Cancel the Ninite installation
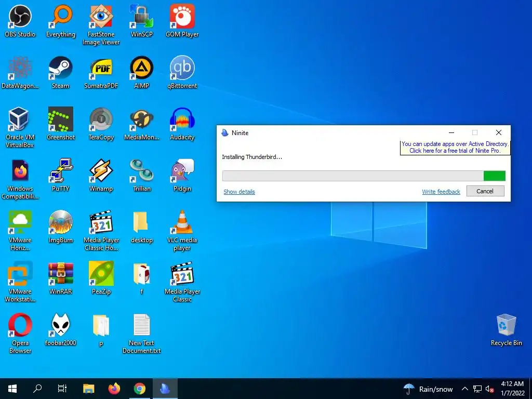Image resolution: width=532 pixels, height=399 pixels. [485, 191]
